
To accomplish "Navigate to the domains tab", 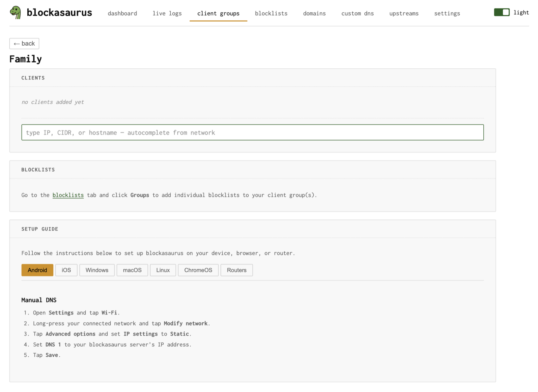I will (314, 13).
